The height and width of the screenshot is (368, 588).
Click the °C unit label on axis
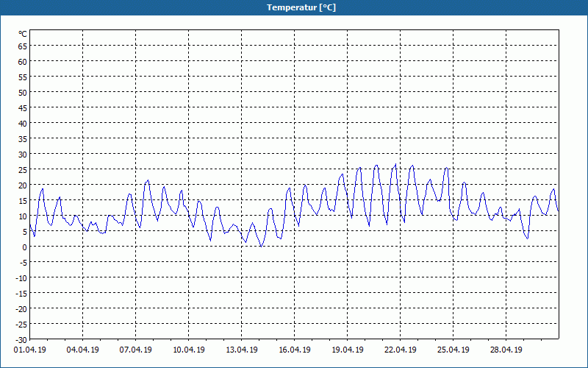click(23, 34)
